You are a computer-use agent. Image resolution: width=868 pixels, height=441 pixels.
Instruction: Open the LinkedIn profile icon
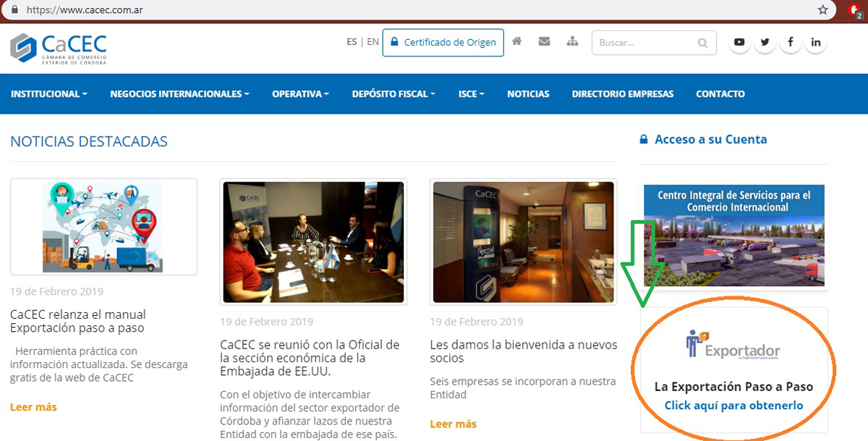click(x=816, y=43)
